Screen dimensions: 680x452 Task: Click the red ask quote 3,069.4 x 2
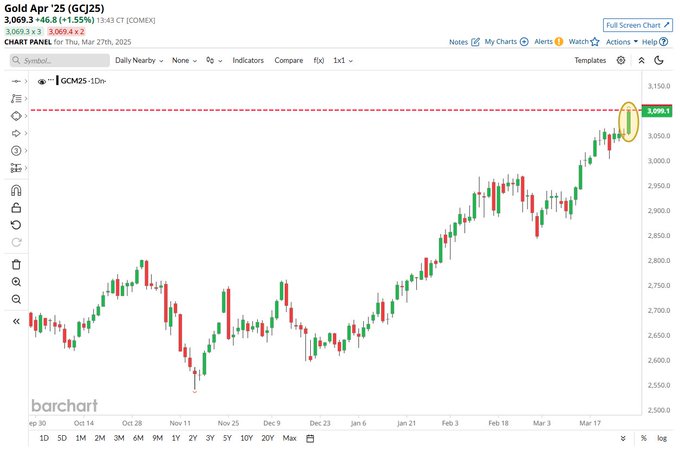[66, 32]
